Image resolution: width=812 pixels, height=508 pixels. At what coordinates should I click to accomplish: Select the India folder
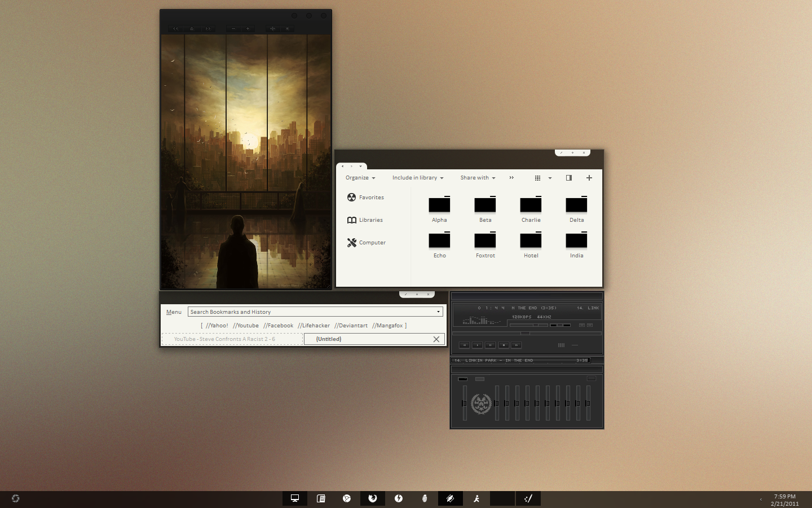pyautogui.click(x=576, y=245)
